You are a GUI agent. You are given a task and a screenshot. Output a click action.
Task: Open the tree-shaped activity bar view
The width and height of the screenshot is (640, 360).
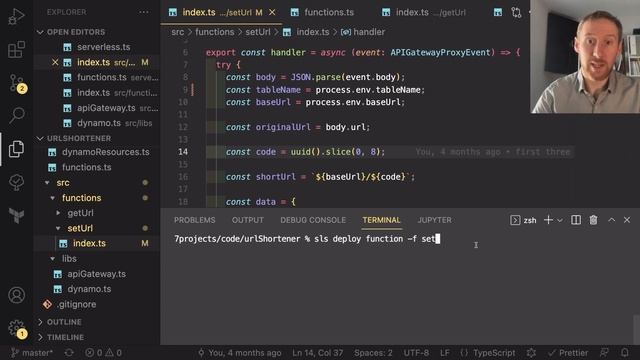click(16, 182)
